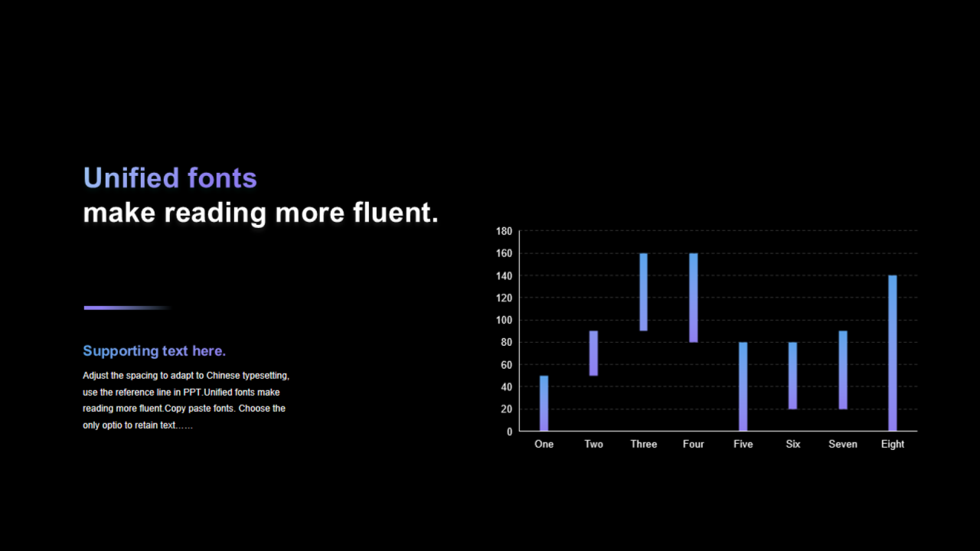
Task: Click the 0 label at axis origin
Action: pos(509,432)
